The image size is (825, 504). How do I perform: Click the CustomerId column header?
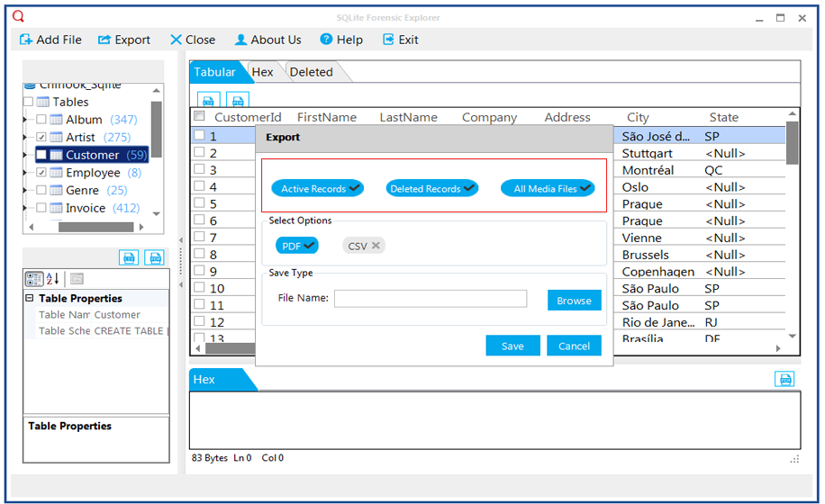(248, 117)
